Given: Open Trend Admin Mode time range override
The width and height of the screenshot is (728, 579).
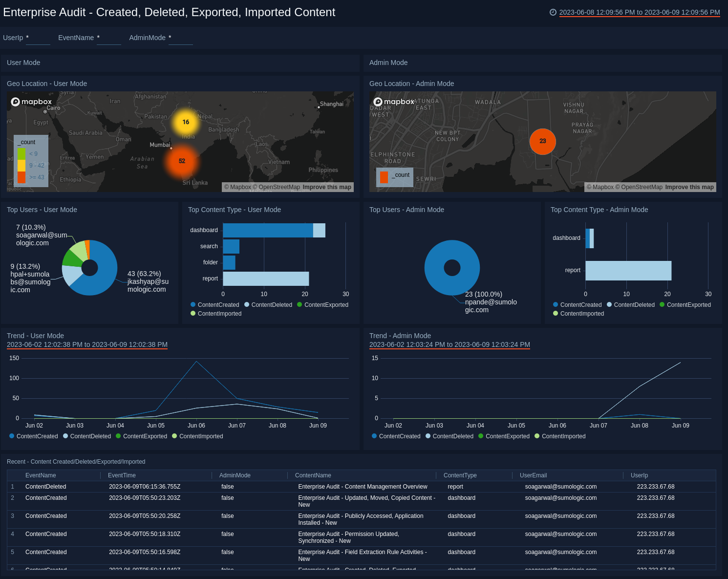Looking at the screenshot, I should (x=450, y=344).
